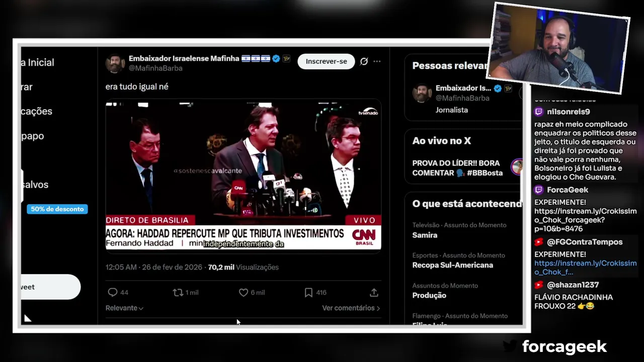Image resolution: width=644 pixels, height=362 pixels.
Task: Open the @MafinhaBarba handle in tweet header
Action: (155, 68)
